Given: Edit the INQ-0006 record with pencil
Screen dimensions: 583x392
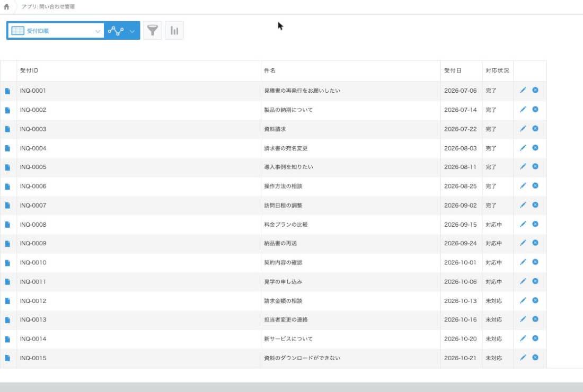Looking at the screenshot, I should point(523,186).
